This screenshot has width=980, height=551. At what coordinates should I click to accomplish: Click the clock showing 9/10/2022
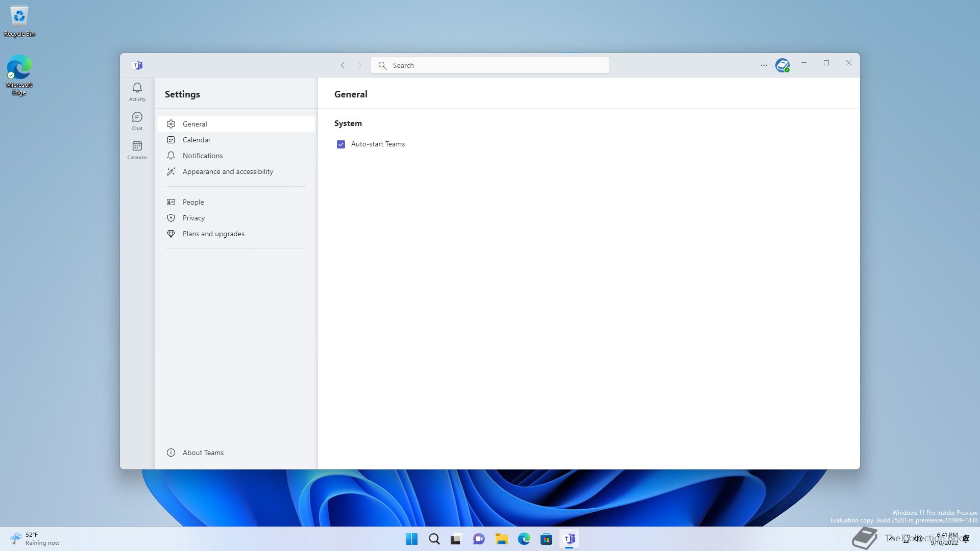(945, 539)
